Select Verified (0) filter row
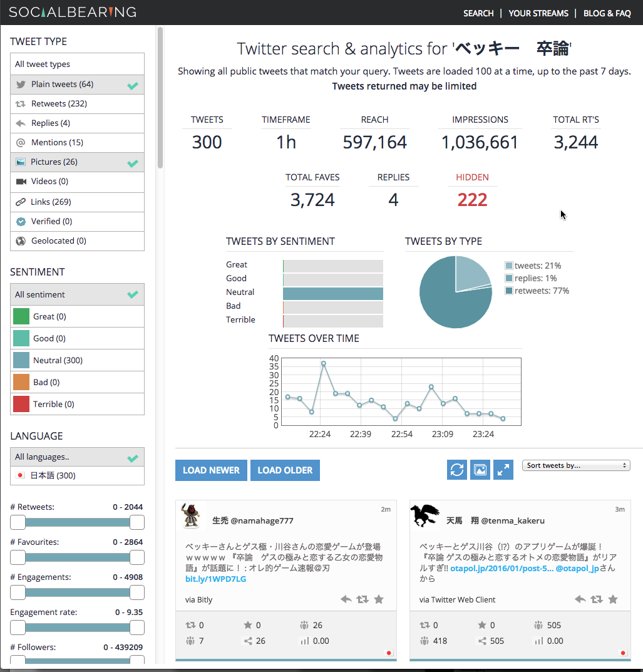 pos(77,222)
